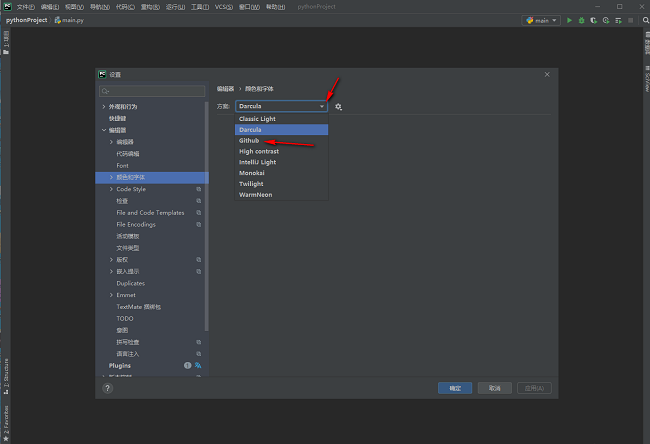This screenshot has width=650, height=444.
Task: Expand the 颜色和字体 tree node
Action: 111,177
